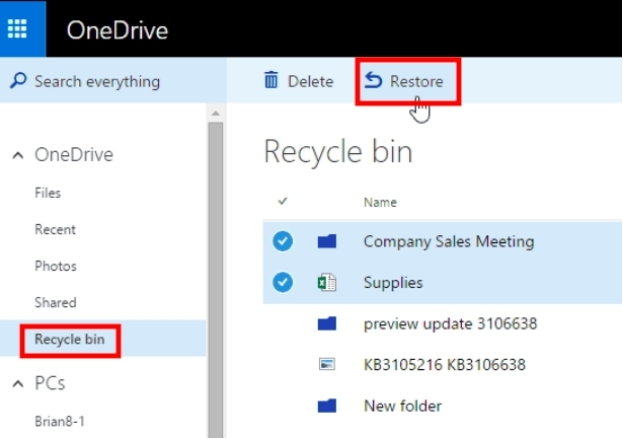Screen dimensions: 623x439
Task: Toggle the select-all checkmark in header
Action: tap(282, 201)
